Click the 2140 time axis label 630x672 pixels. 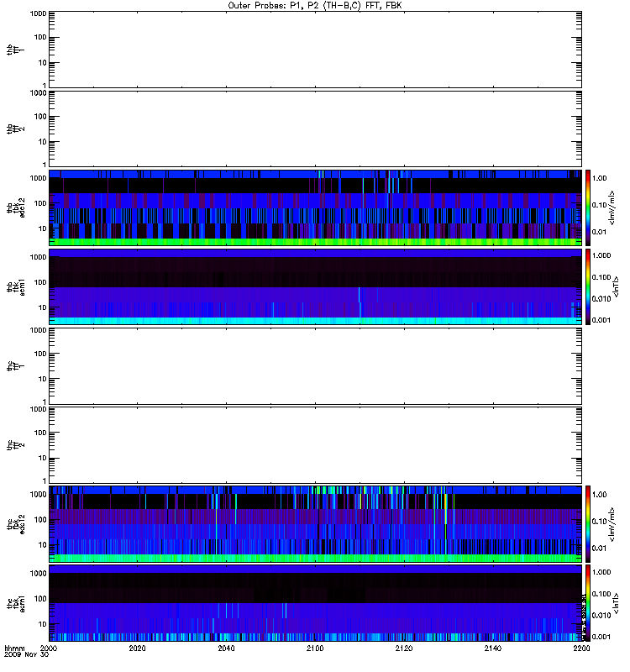(493, 648)
